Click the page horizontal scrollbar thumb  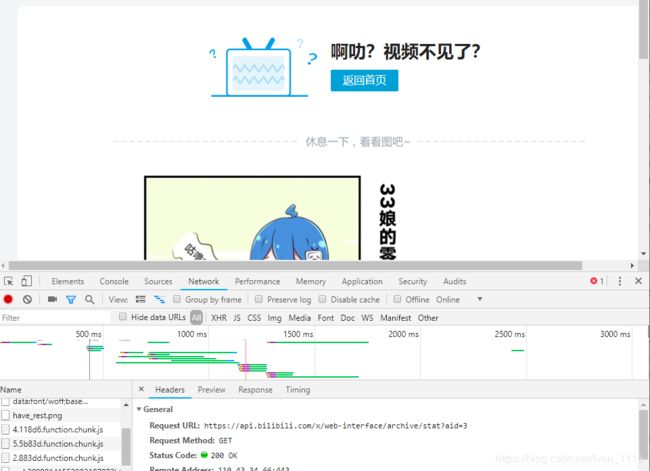pos(296,265)
